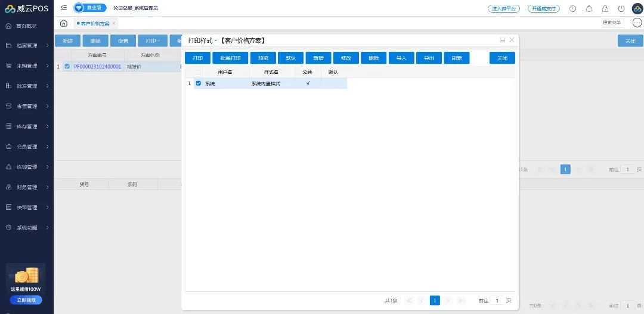Viewport: 644px width, 314px height.
Task: Open the notification bell icon
Action: [x=589, y=9]
